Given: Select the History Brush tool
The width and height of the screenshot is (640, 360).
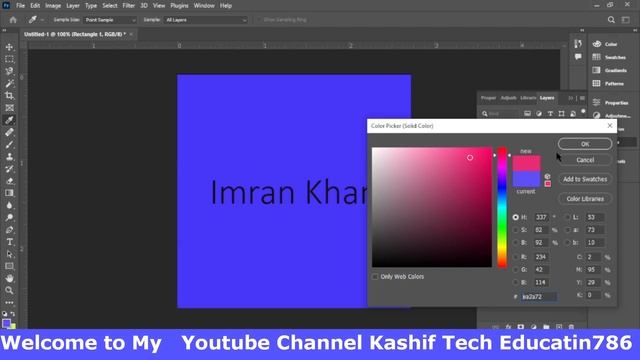Looking at the screenshot, I should tap(9, 169).
